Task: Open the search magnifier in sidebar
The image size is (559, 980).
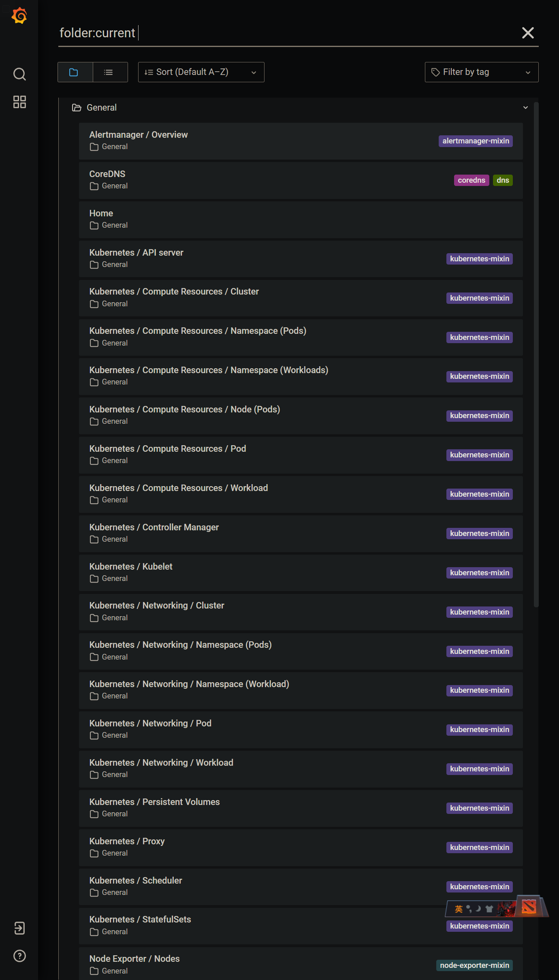Action: tap(19, 74)
